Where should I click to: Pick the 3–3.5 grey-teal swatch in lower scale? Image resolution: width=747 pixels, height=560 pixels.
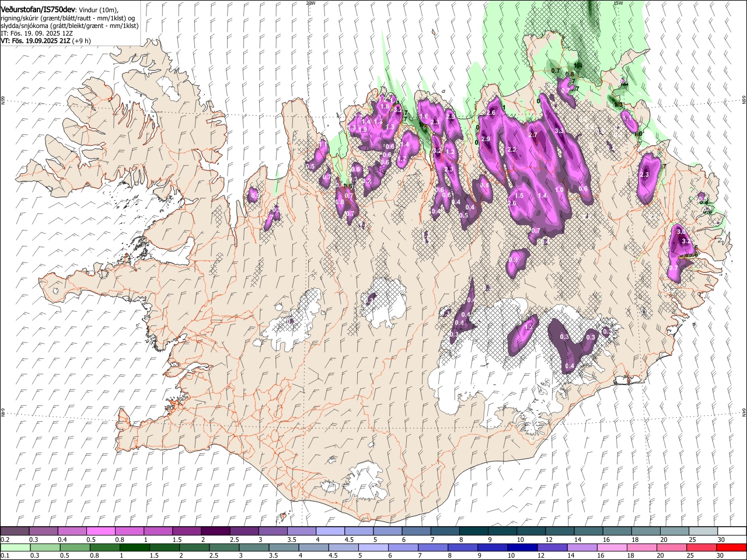tap(254, 547)
